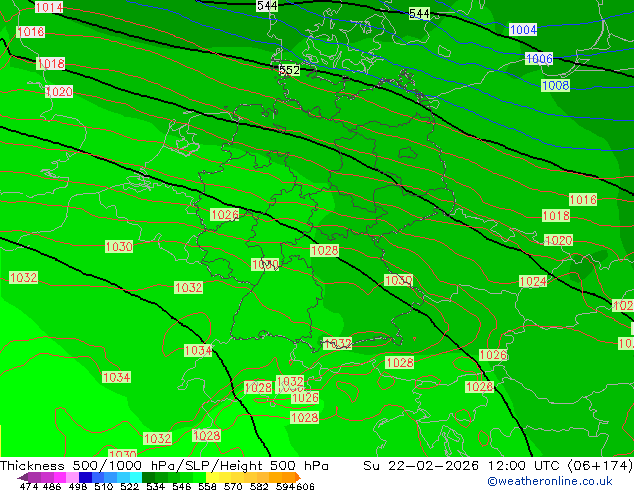Click the legend value 474

[29, 486]
